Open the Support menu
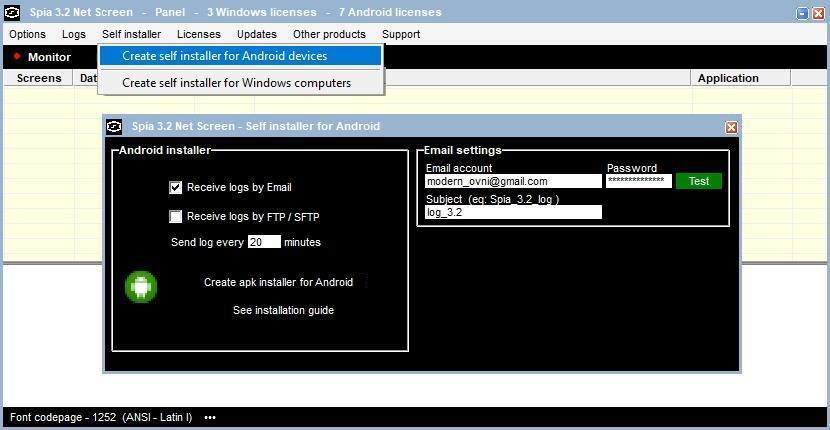This screenshot has height=430, width=830. 401,34
